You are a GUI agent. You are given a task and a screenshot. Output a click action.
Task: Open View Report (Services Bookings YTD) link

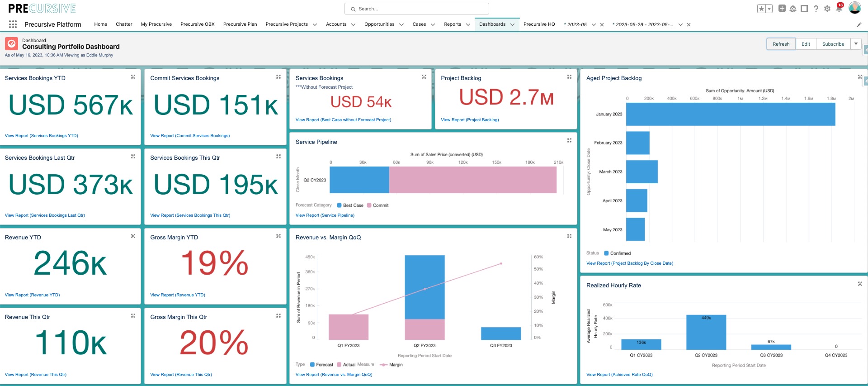coord(42,136)
